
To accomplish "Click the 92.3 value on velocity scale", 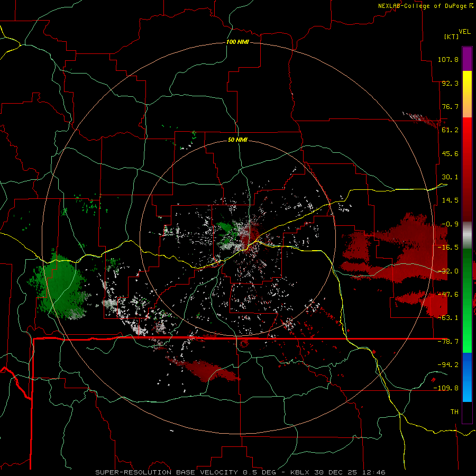I will point(450,83).
